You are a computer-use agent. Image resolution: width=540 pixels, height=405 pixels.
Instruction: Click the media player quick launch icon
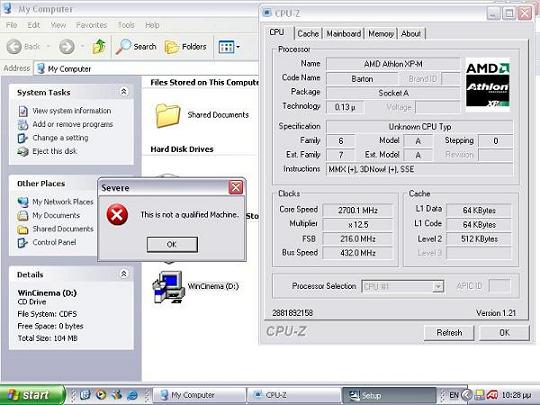tap(101, 395)
